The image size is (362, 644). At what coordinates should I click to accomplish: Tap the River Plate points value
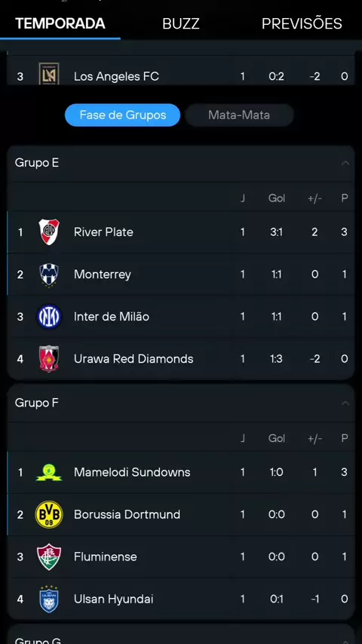[345, 232]
